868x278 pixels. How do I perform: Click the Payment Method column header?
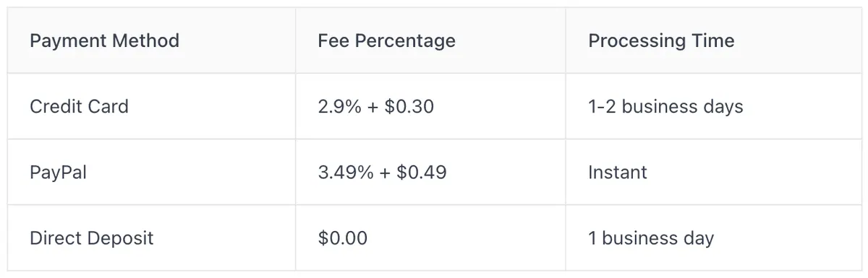(x=151, y=40)
